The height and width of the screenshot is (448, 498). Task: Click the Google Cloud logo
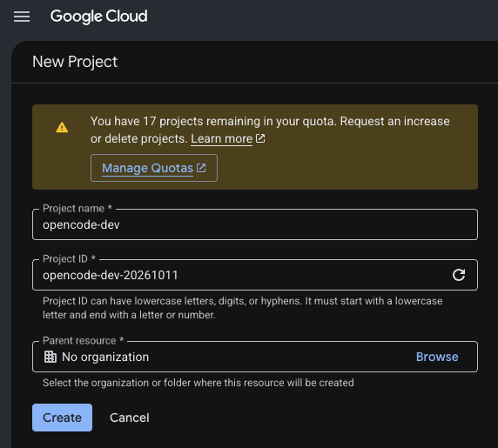[98, 17]
